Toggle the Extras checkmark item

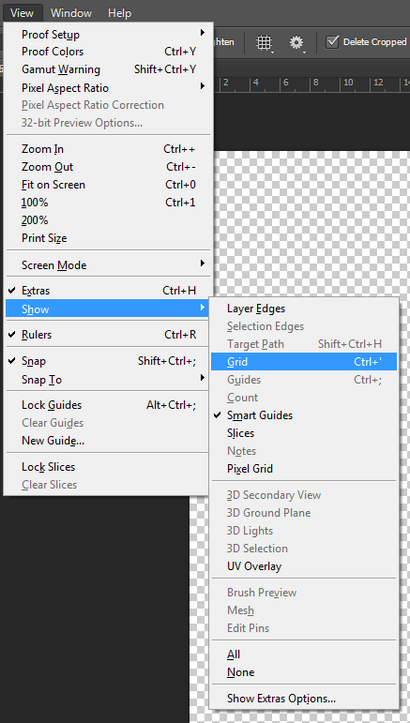(108, 290)
